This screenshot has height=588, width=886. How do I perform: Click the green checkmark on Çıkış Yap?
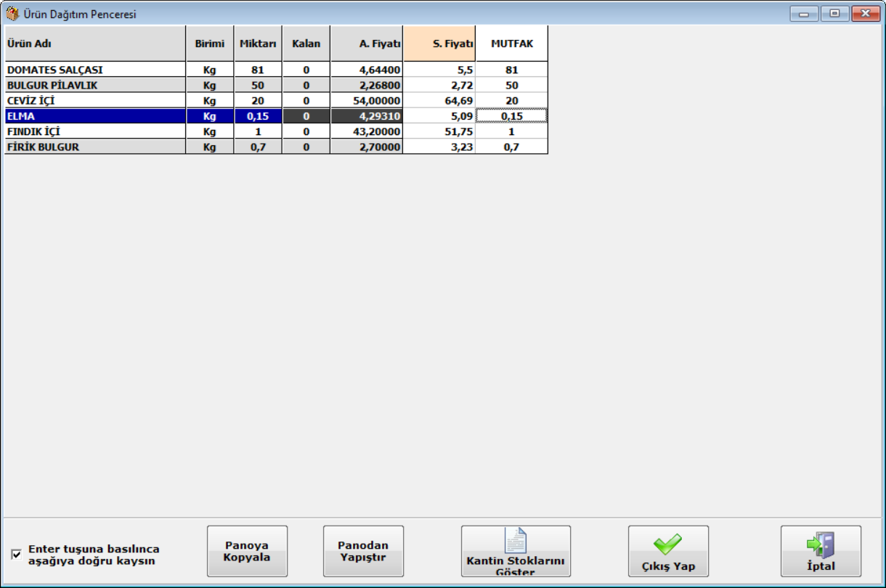coord(667,544)
